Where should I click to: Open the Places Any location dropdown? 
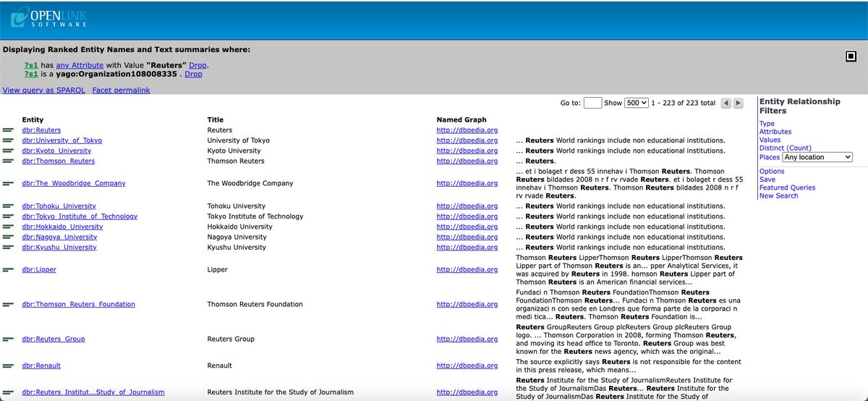click(817, 157)
